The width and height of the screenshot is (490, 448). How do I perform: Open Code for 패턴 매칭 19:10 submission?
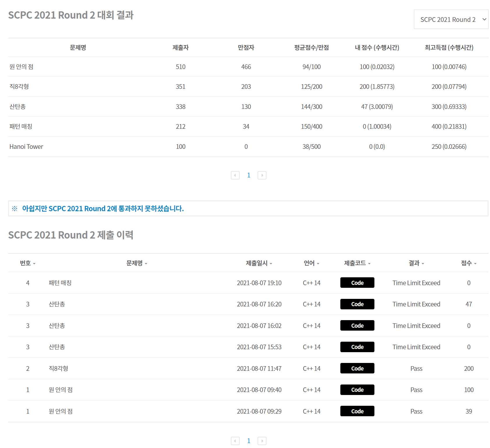point(357,283)
